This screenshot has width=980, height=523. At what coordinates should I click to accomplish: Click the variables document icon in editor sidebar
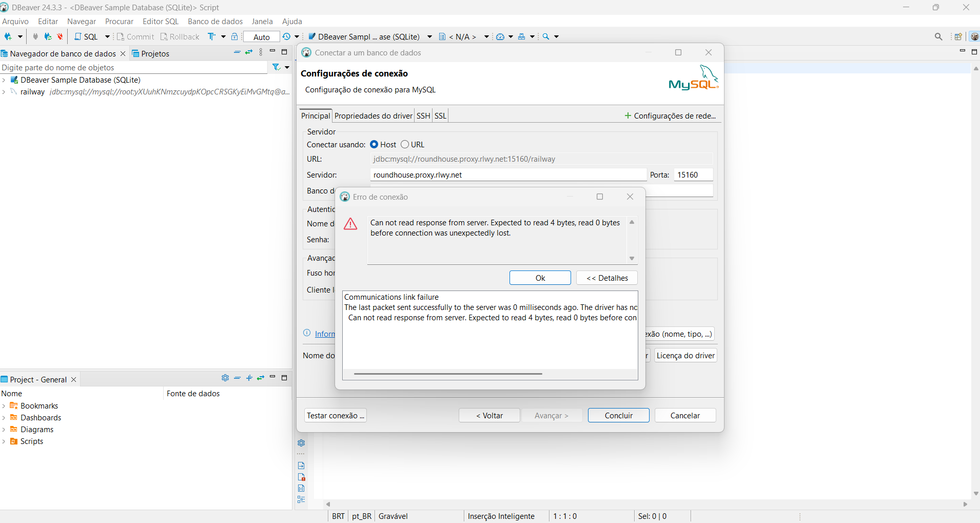click(301, 488)
